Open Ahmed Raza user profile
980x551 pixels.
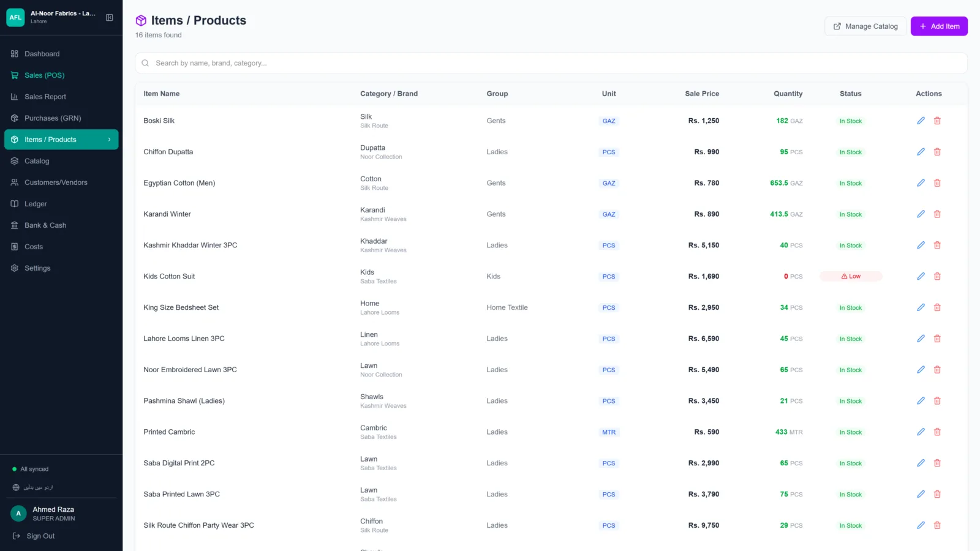point(61,514)
